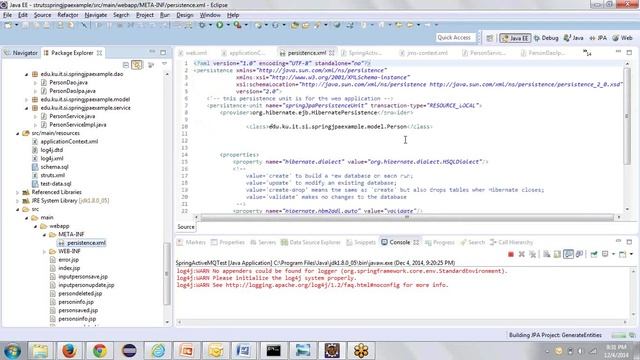Switch to the Java EE perspective
The width and height of the screenshot is (640, 360).
516,38
